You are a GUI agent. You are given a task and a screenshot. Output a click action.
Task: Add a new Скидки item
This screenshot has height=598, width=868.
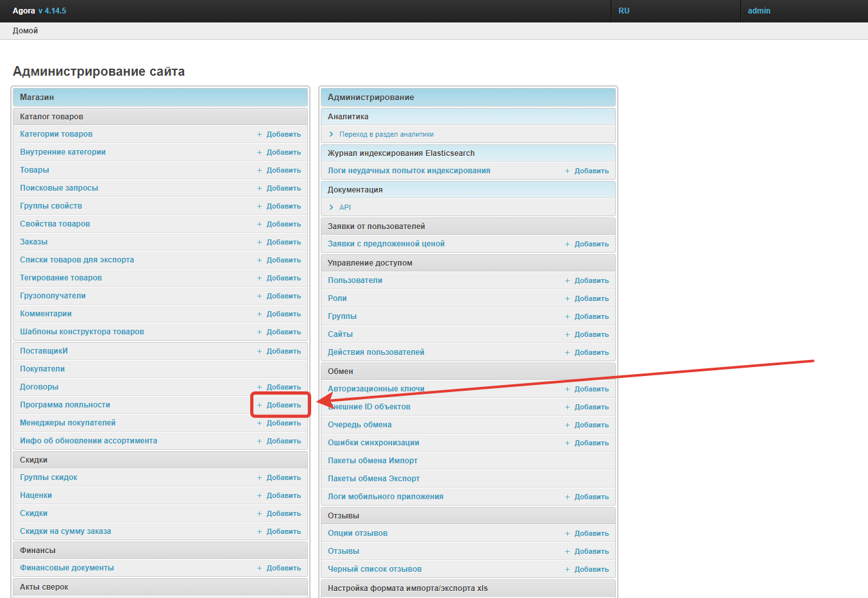(283, 513)
